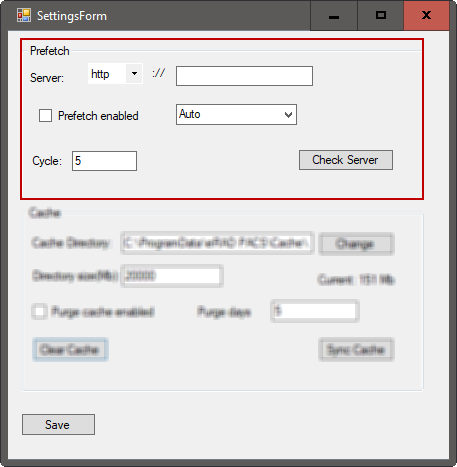Viewport: 457px width, 467px height.
Task: Maximize the SettingsForm window
Action: point(381,16)
